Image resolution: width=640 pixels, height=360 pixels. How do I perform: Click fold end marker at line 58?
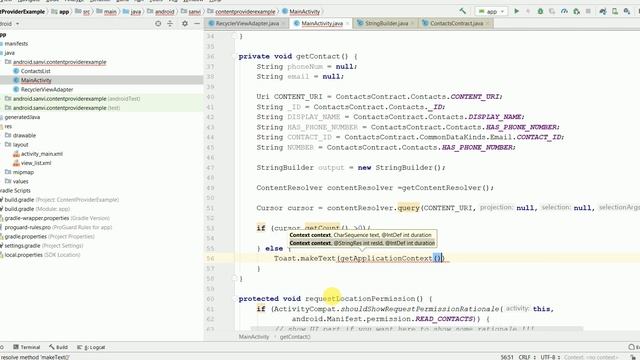point(235,278)
